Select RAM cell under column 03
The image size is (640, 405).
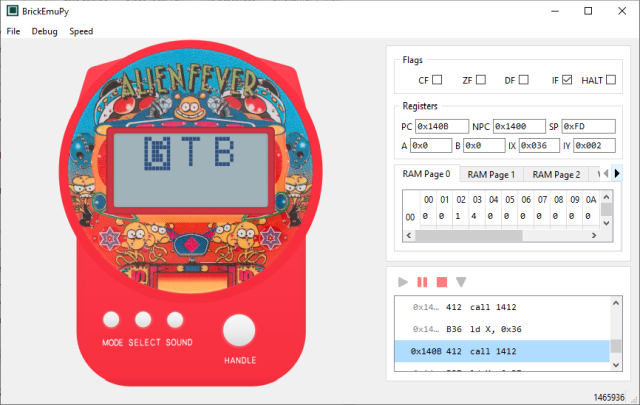point(477,216)
